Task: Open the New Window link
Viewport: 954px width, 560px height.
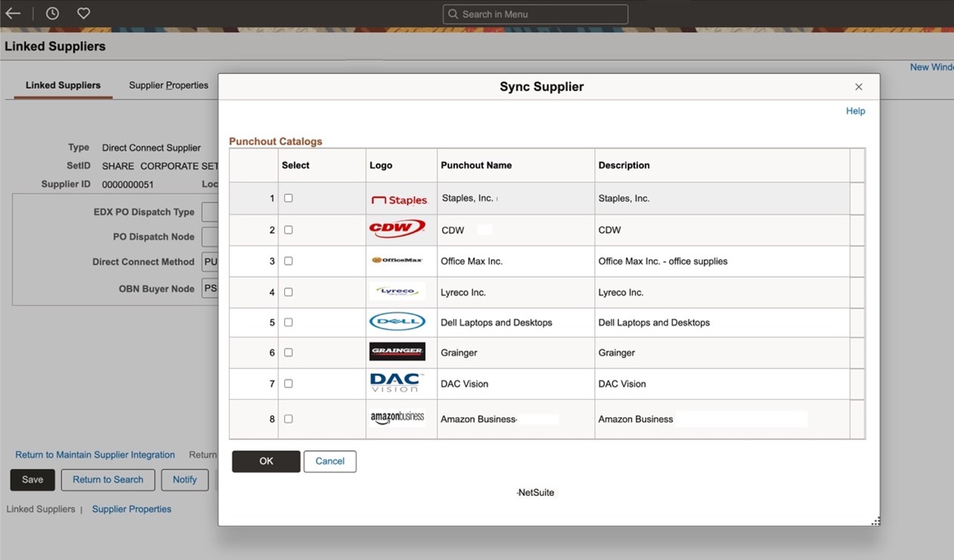Action: [x=931, y=67]
